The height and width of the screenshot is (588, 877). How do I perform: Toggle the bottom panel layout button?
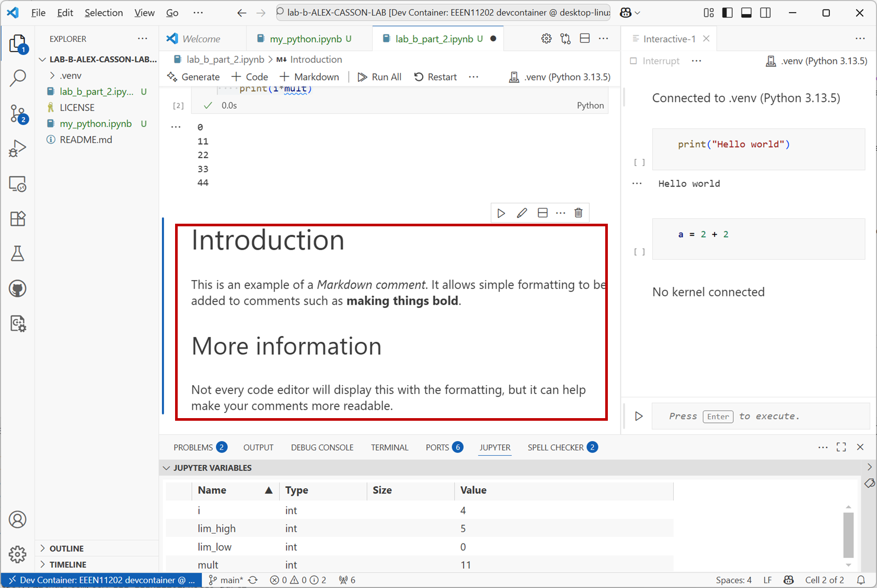click(x=746, y=13)
